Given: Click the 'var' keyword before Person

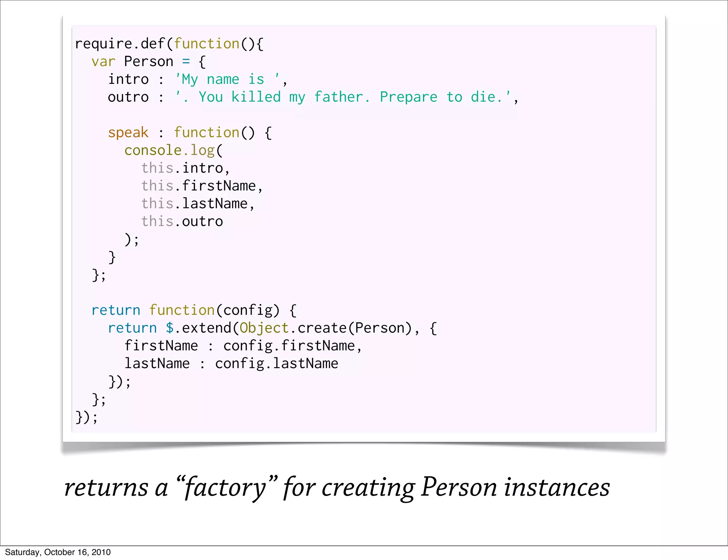Looking at the screenshot, I should pyautogui.click(x=103, y=61).
